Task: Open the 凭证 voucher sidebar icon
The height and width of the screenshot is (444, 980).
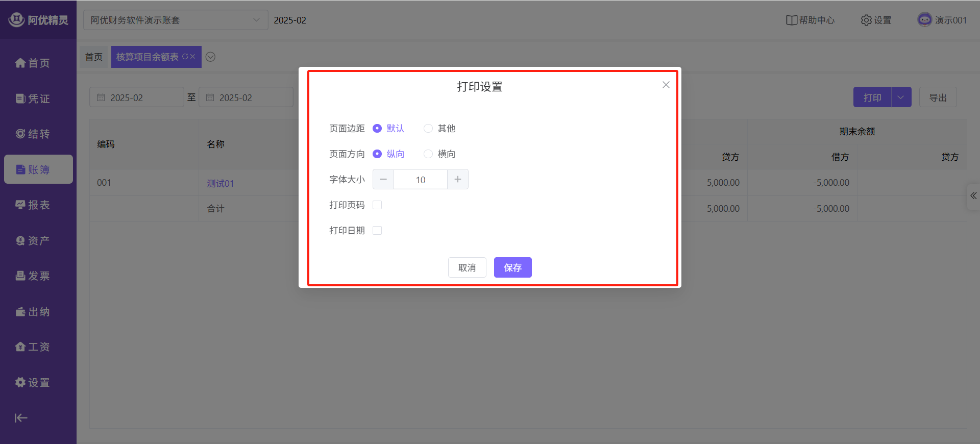Action: coord(20,99)
